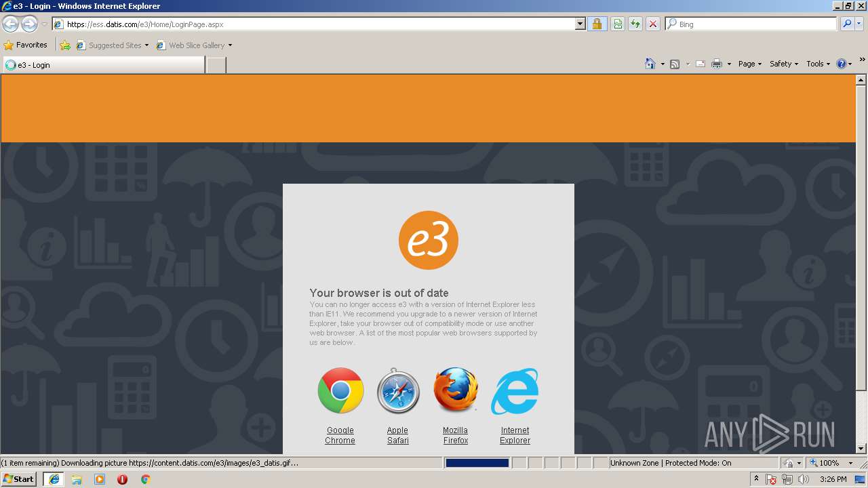Click the Home icon in the command bar

coord(650,64)
